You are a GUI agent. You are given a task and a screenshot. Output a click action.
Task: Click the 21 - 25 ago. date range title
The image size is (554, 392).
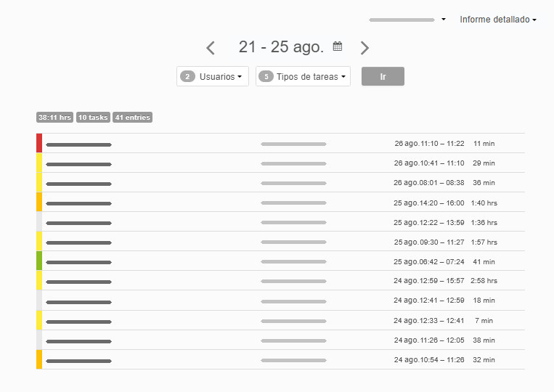(281, 47)
